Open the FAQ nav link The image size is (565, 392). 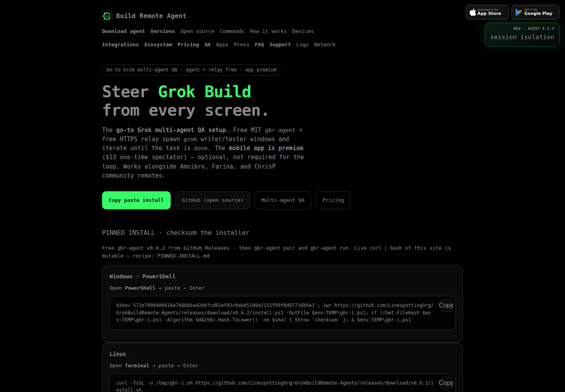259,45
